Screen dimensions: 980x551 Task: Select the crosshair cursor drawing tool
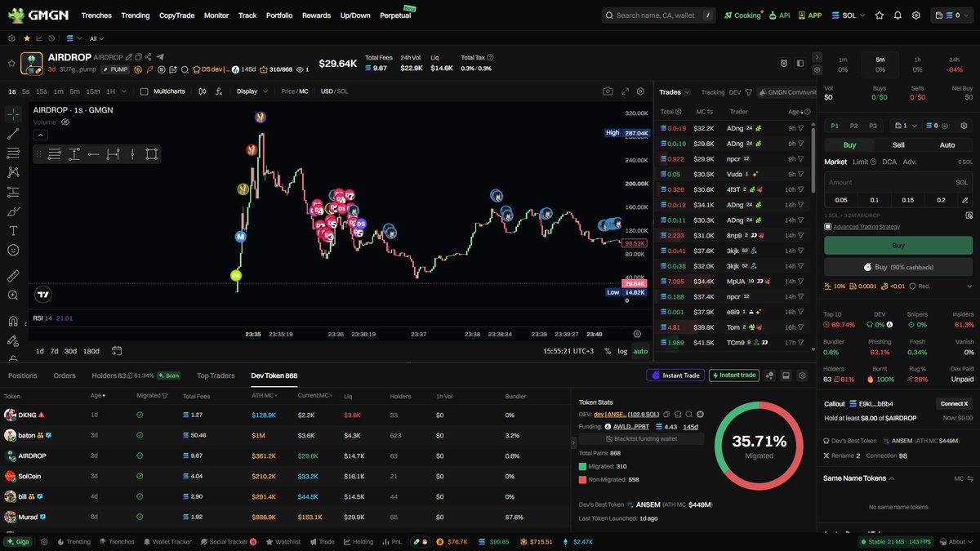(13, 113)
